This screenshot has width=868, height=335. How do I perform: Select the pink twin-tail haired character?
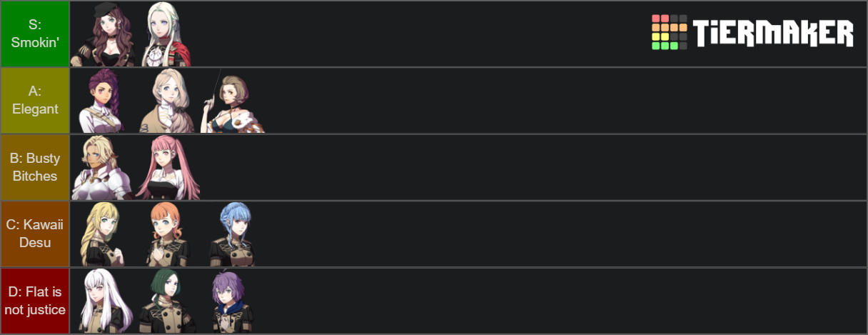(168, 167)
